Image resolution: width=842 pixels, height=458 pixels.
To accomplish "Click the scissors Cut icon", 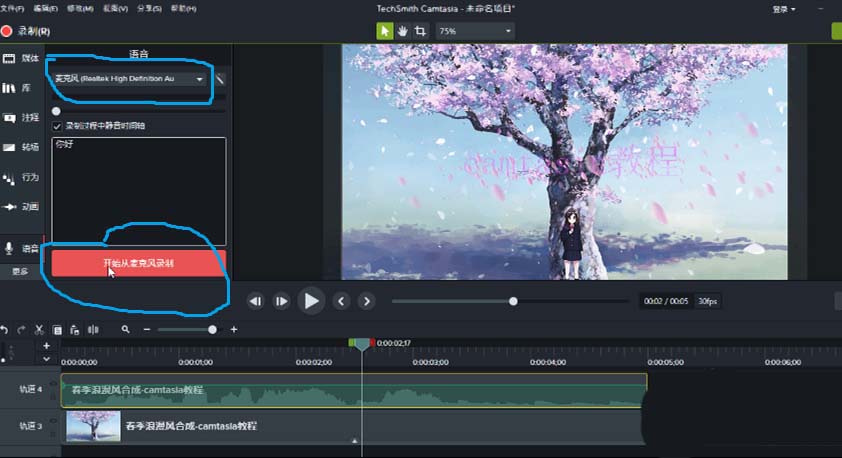I will click(x=39, y=330).
